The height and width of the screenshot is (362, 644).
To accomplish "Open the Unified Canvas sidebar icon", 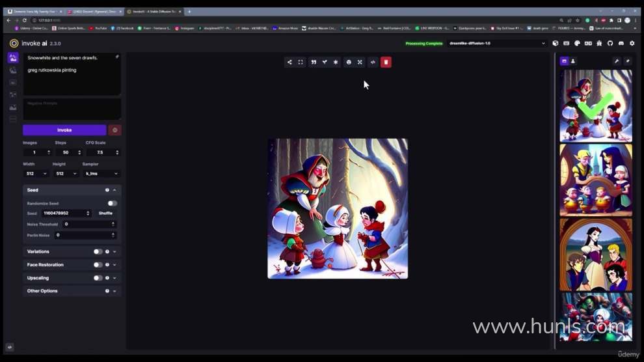I will tap(13, 83).
